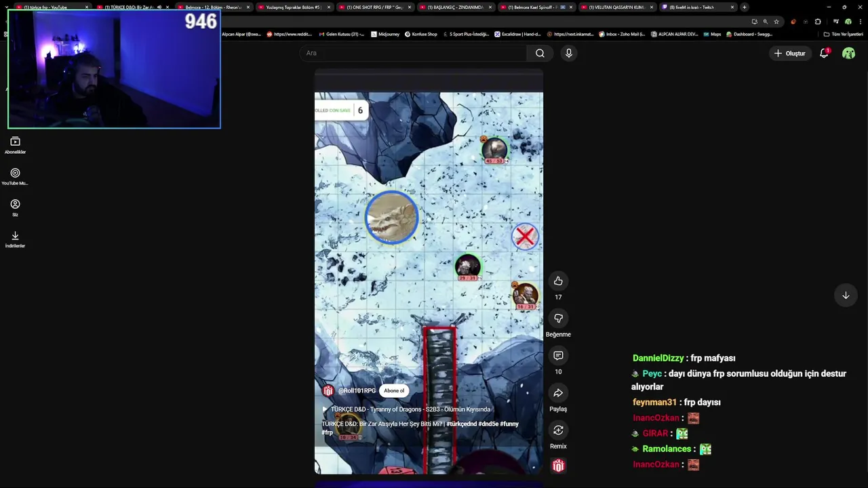
Task: Open the S Sport Plus bookmark
Action: pyautogui.click(x=466, y=34)
